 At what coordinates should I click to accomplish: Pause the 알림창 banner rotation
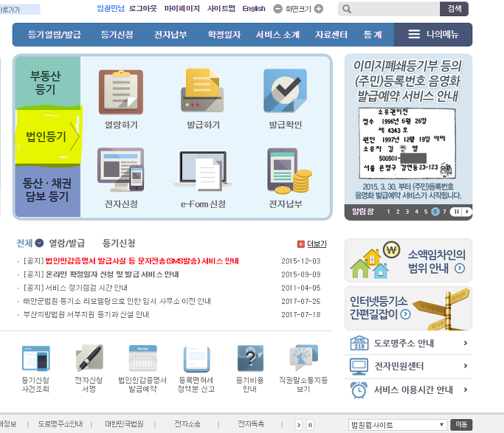pyautogui.click(x=457, y=212)
